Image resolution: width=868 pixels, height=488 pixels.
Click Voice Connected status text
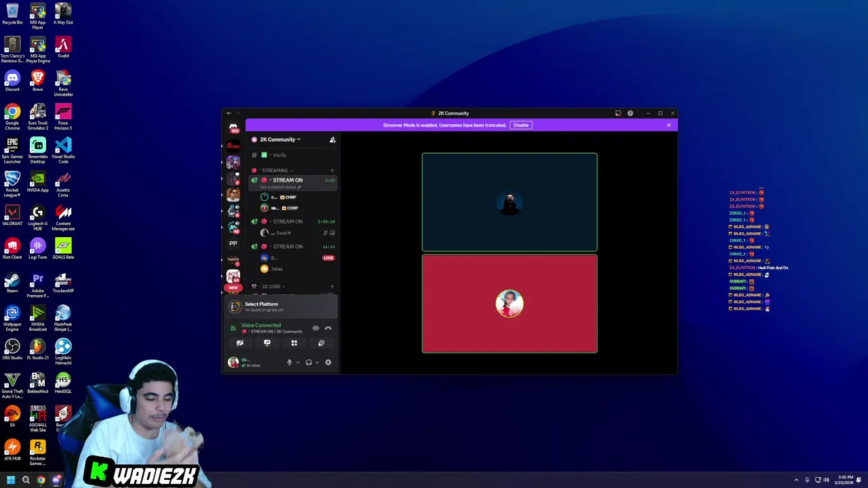261,325
